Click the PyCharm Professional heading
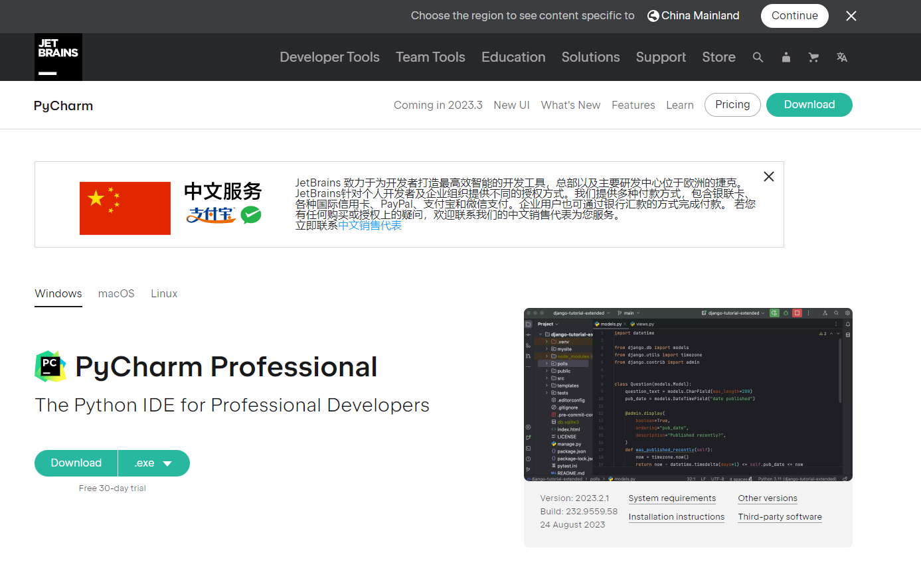921x588 pixels. [x=226, y=367]
